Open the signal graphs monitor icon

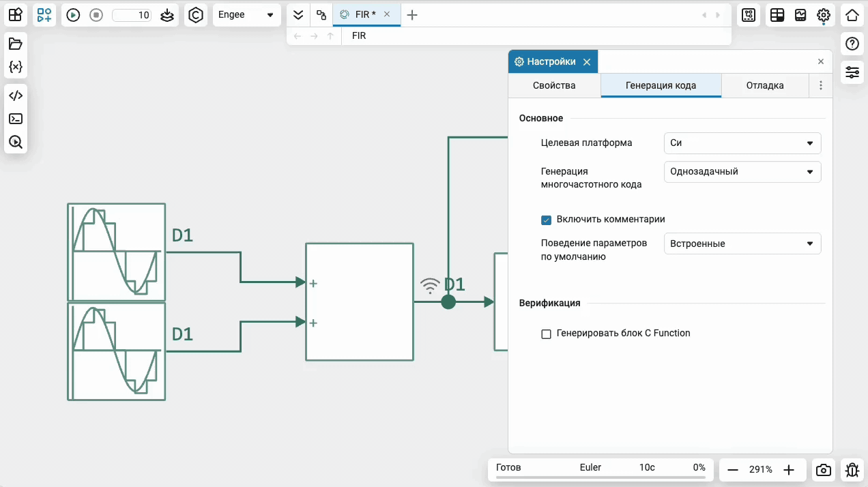click(x=800, y=15)
